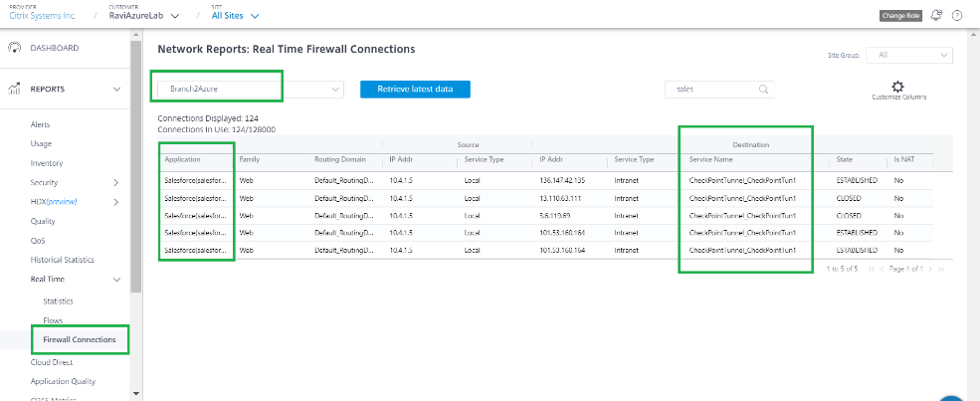Image resolution: width=980 pixels, height=401 pixels.
Task: Open Real Time Flows
Action: (x=53, y=320)
